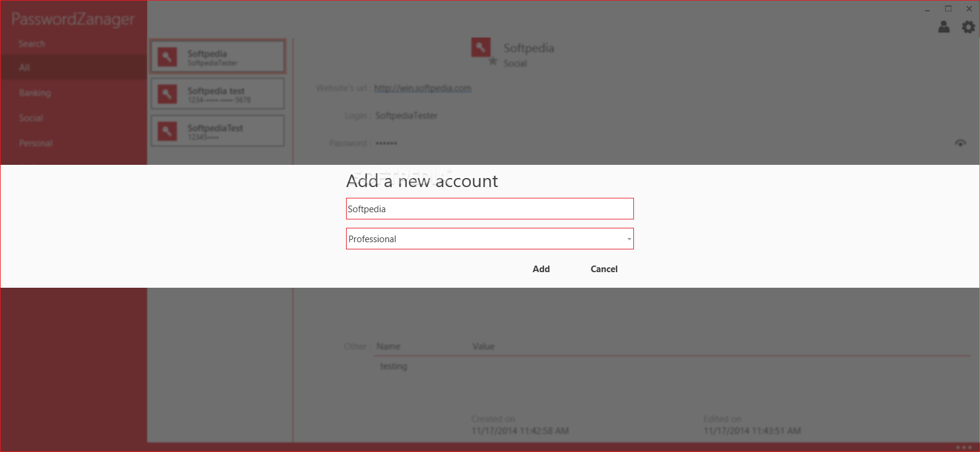Click the key icon on Softpedia test card
This screenshot has width=980, height=452.
click(167, 94)
